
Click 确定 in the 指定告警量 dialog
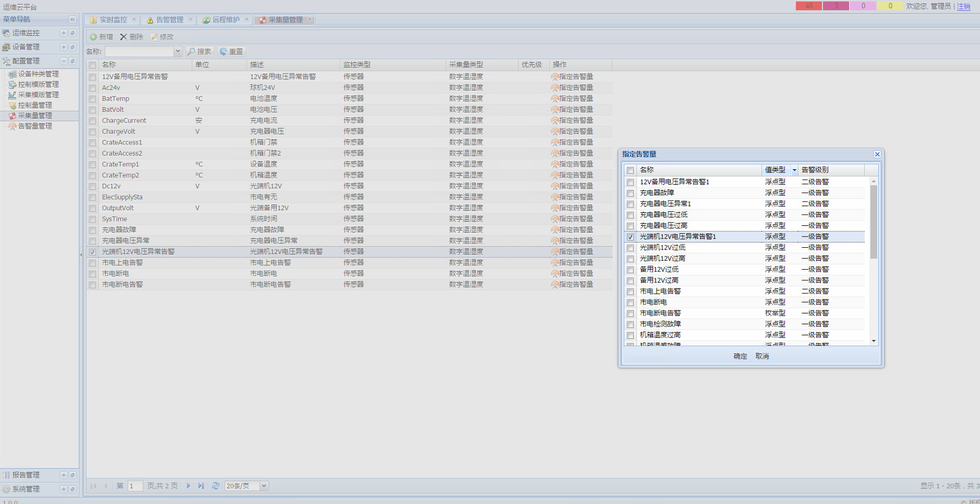pos(740,356)
